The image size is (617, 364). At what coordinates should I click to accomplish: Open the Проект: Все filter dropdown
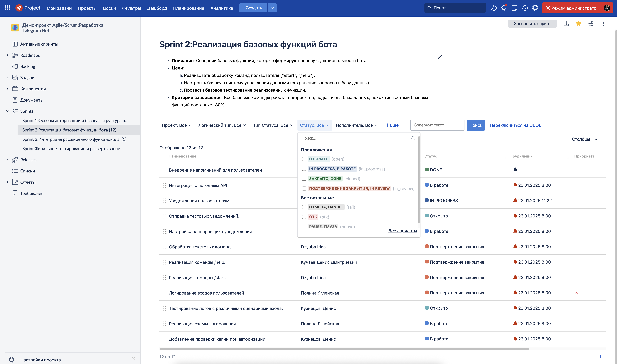pos(177,125)
